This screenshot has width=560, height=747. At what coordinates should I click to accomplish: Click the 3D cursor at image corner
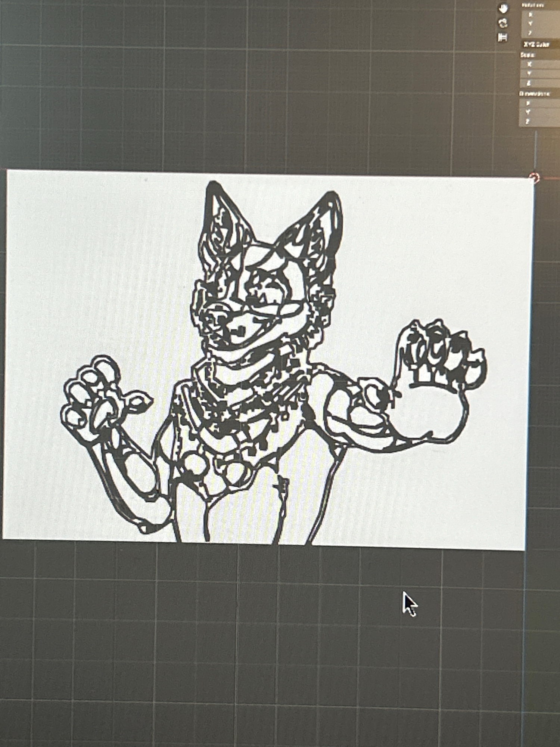[535, 178]
